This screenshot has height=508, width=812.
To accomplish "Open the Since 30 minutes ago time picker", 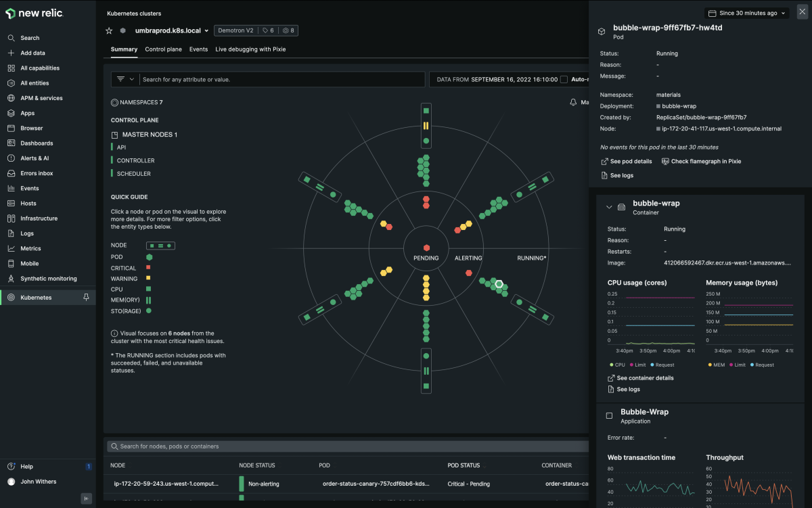I will tap(747, 13).
